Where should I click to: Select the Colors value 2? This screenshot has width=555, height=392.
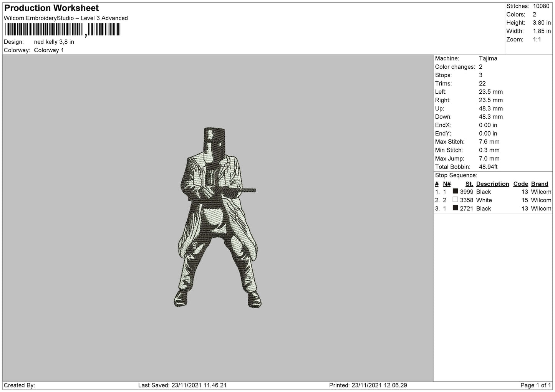coord(534,15)
